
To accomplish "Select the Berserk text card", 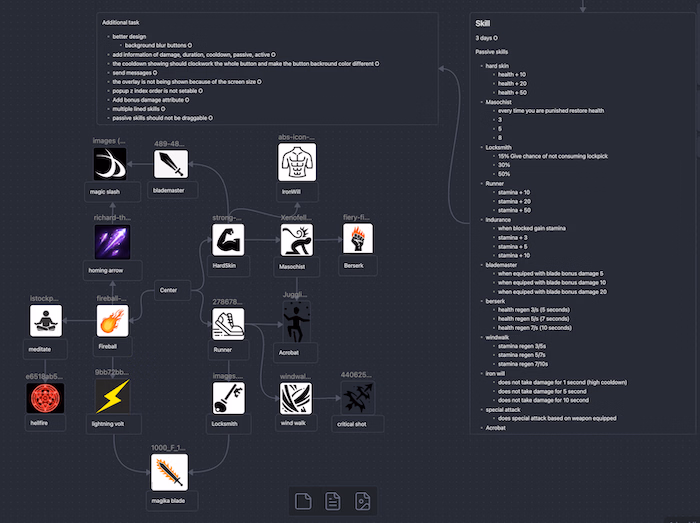I will pyautogui.click(x=358, y=266).
